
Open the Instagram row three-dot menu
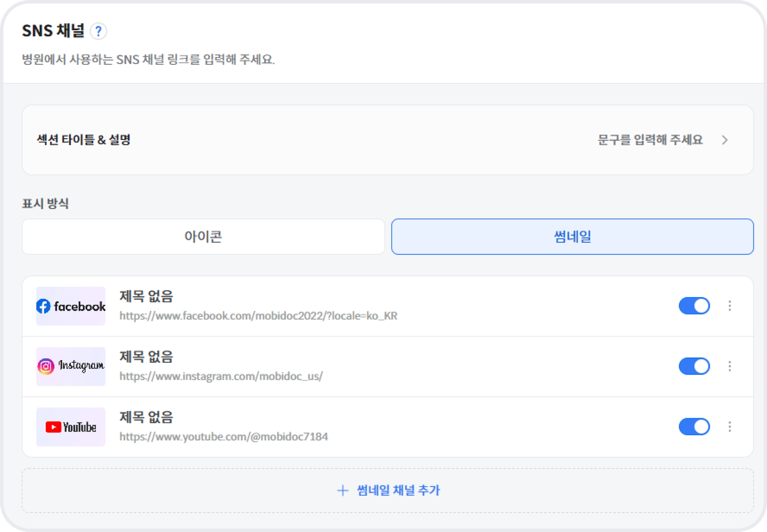(x=730, y=366)
